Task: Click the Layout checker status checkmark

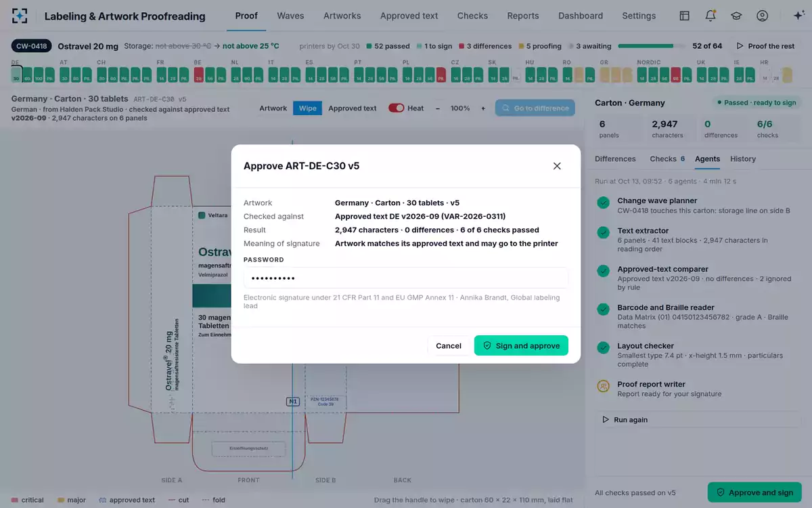Action: click(x=604, y=347)
